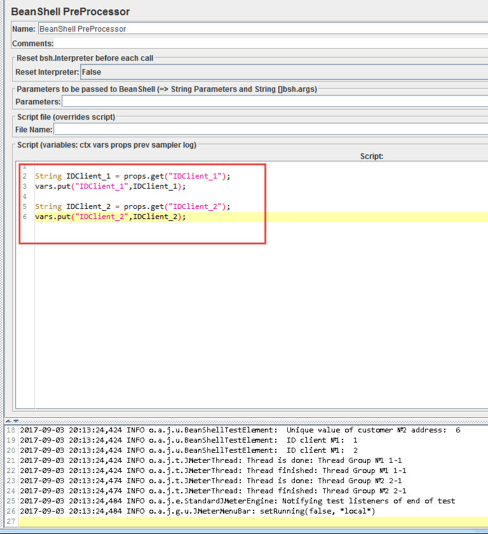Image resolution: width=488 pixels, height=534 pixels.
Task: Click the split-pane up arrow above log
Action: pyautogui.click(x=9, y=421)
